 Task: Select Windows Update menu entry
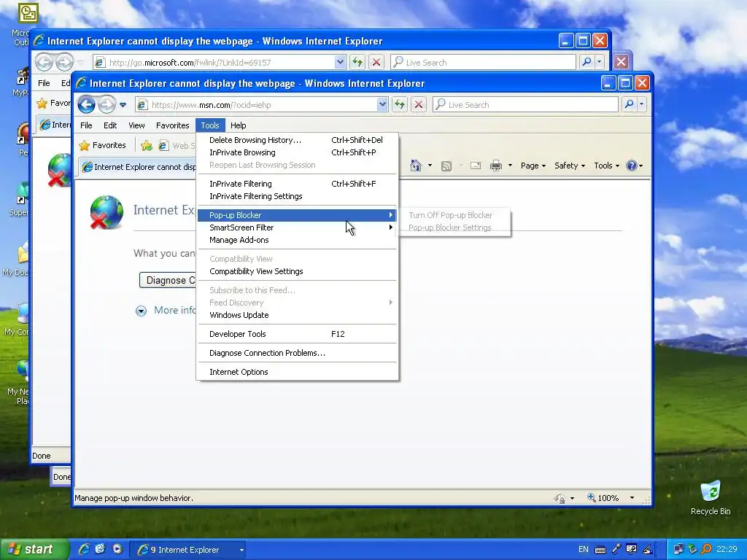[298, 315]
